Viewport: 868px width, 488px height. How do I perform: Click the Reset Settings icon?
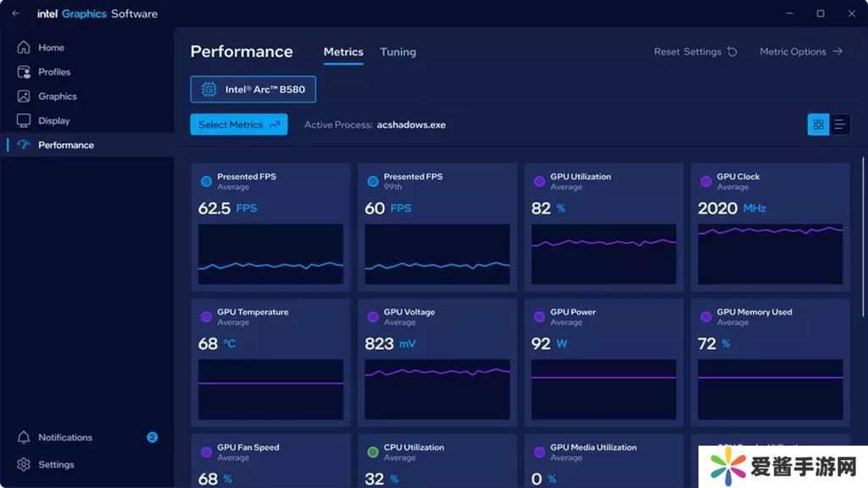pyautogui.click(x=732, y=52)
